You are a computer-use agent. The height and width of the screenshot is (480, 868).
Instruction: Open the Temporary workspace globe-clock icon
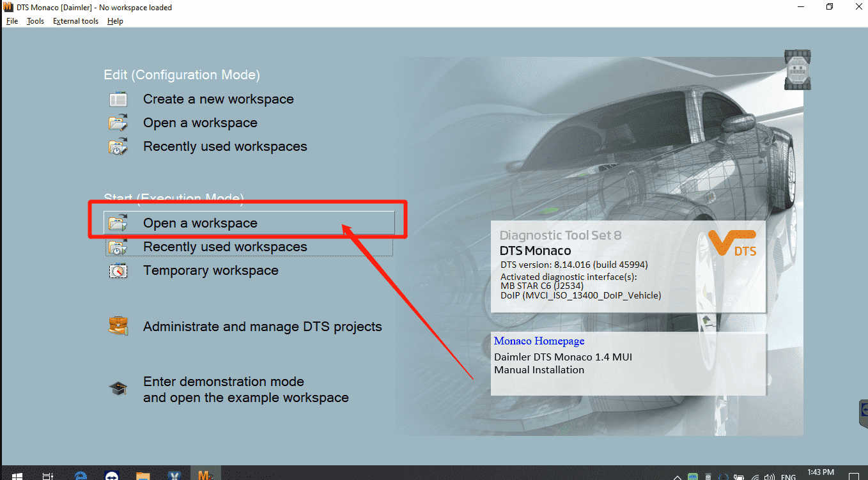118,270
